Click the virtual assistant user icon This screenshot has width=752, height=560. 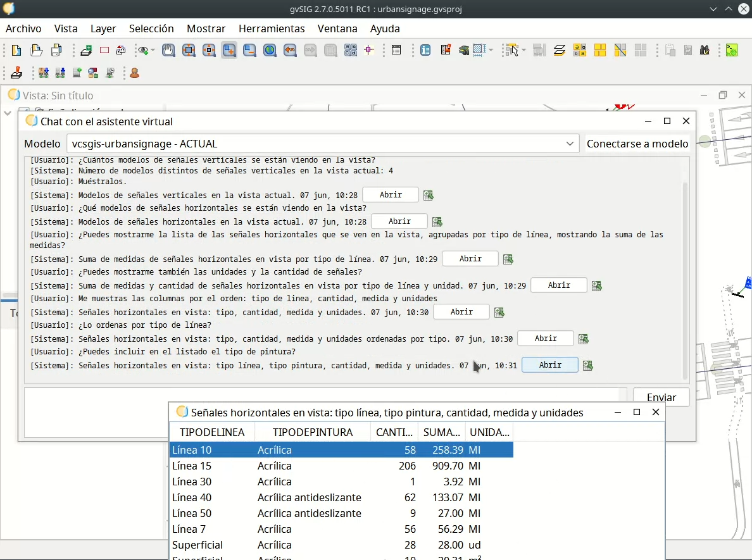(134, 73)
